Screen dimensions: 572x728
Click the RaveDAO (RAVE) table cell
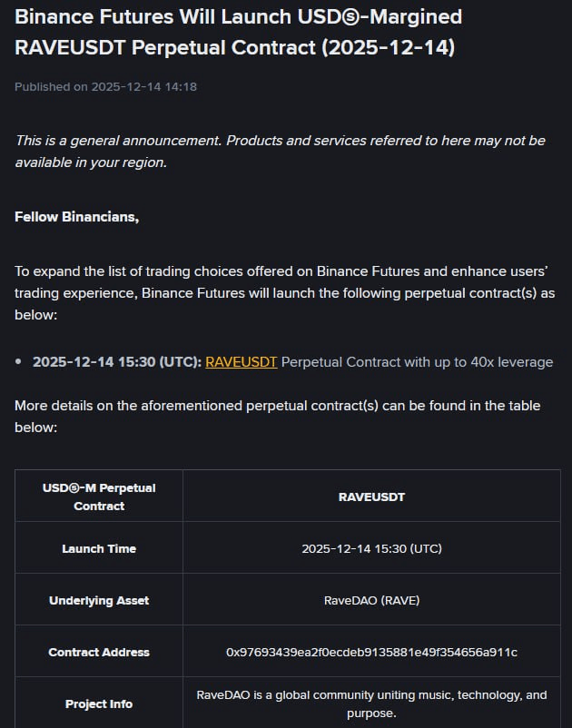[x=371, y=600]
